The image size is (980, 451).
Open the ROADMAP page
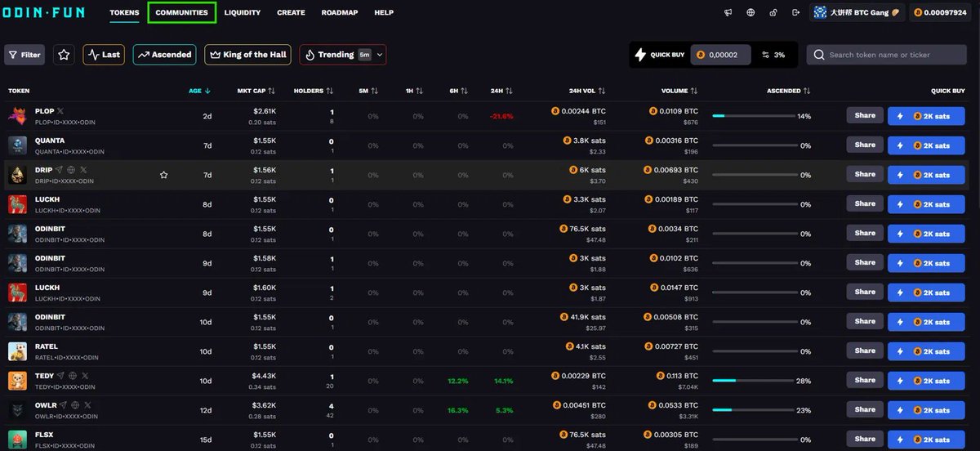(x=340, y=13)
